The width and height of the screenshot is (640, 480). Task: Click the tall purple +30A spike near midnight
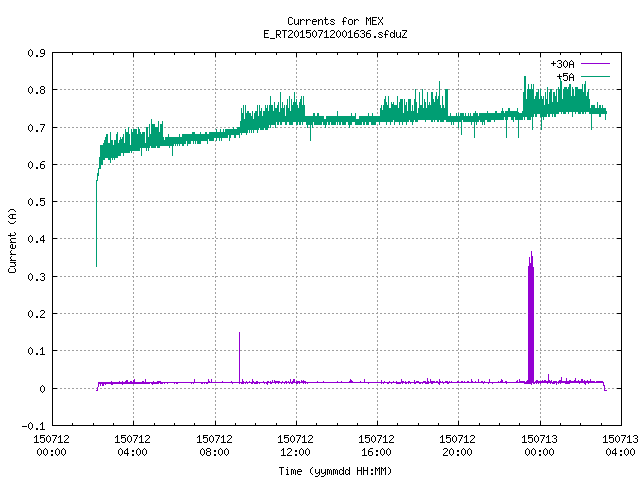pyautogui.click(x=531, y=318)
